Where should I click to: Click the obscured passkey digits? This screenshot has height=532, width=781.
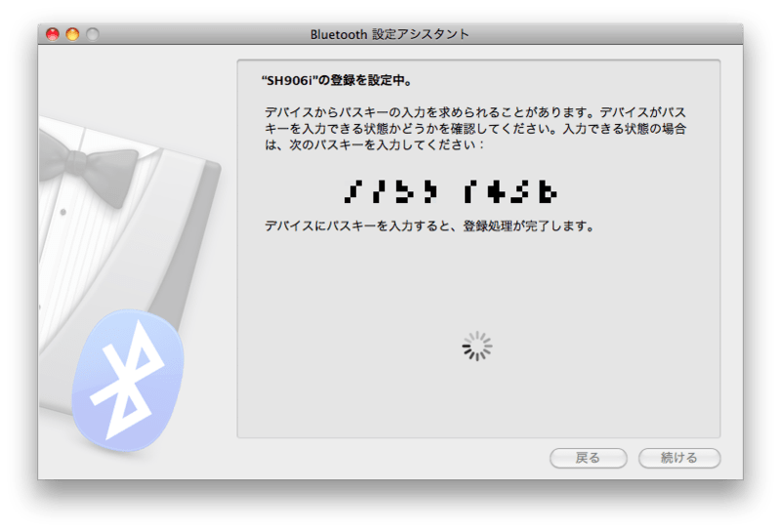(x=450, y=191)
